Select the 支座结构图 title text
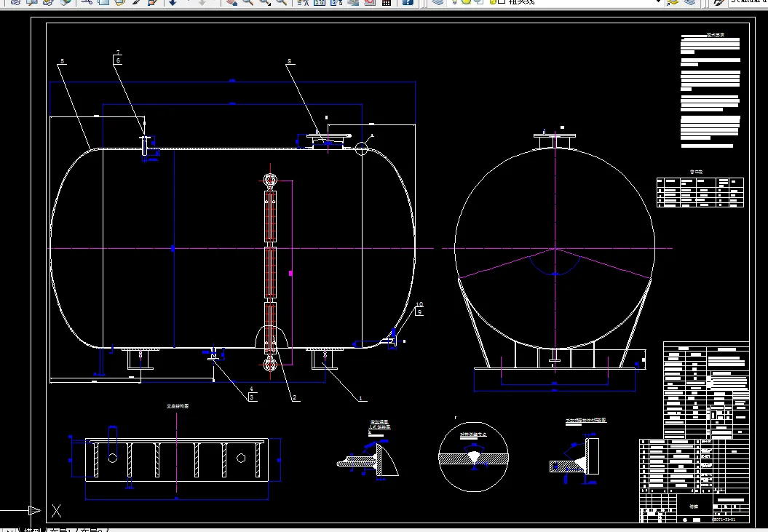 (178, 406)
